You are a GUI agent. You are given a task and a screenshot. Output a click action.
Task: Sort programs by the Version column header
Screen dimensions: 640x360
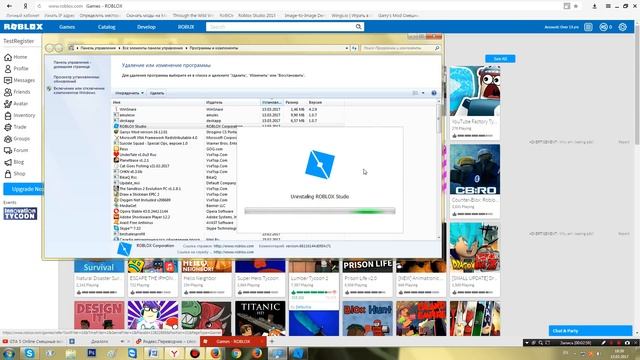click(x=325, y=102)
